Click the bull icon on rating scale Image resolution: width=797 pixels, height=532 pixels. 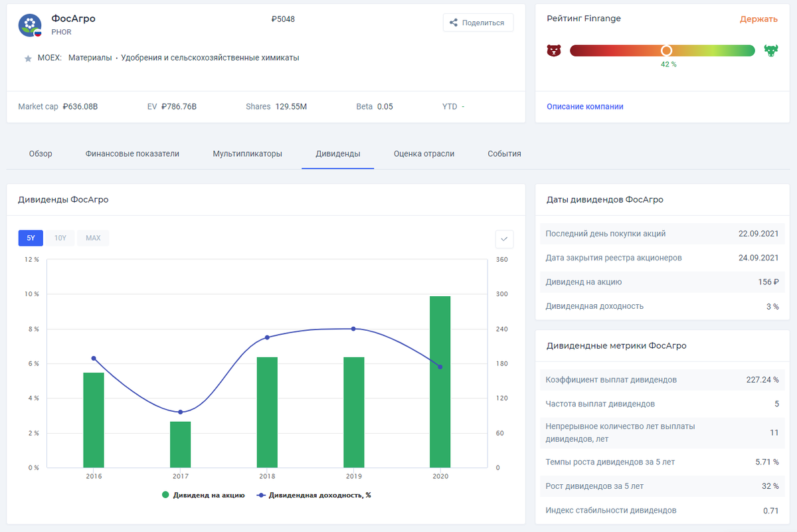pyautogui.click(x=771, y=50)
